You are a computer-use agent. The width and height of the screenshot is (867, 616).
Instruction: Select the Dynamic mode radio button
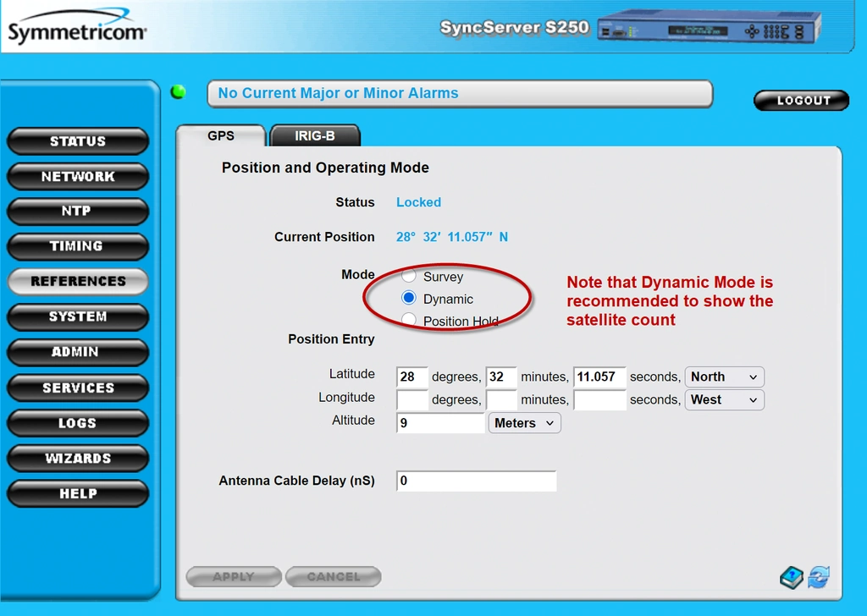click(409, 298)
